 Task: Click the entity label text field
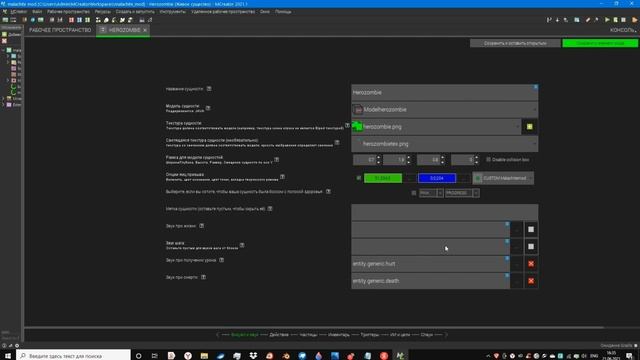click(x=444, y=212)
